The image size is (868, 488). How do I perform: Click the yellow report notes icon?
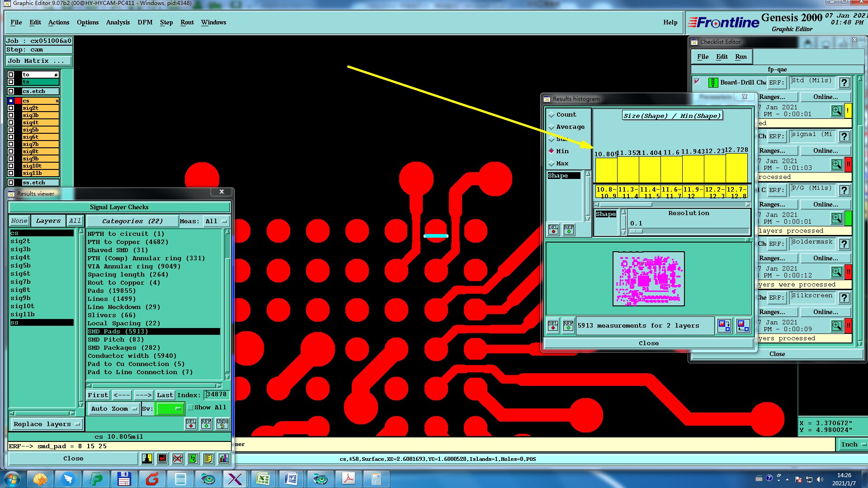pos(208,459)
